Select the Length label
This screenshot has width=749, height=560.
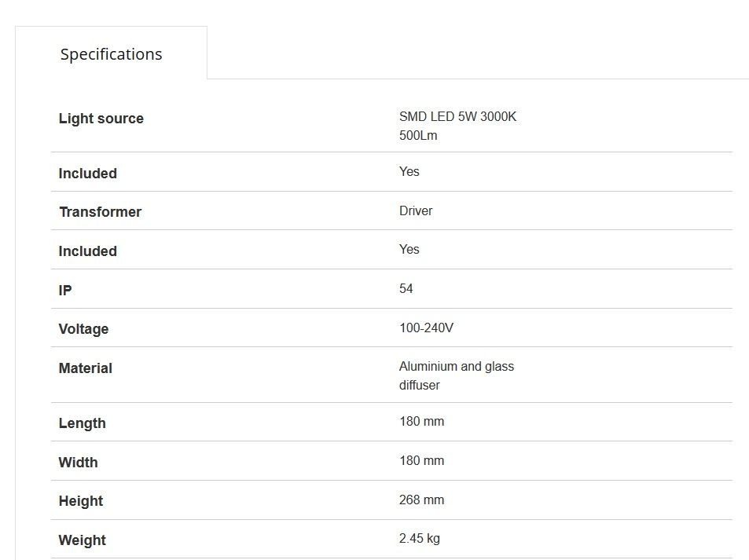[x=83, y=423]
